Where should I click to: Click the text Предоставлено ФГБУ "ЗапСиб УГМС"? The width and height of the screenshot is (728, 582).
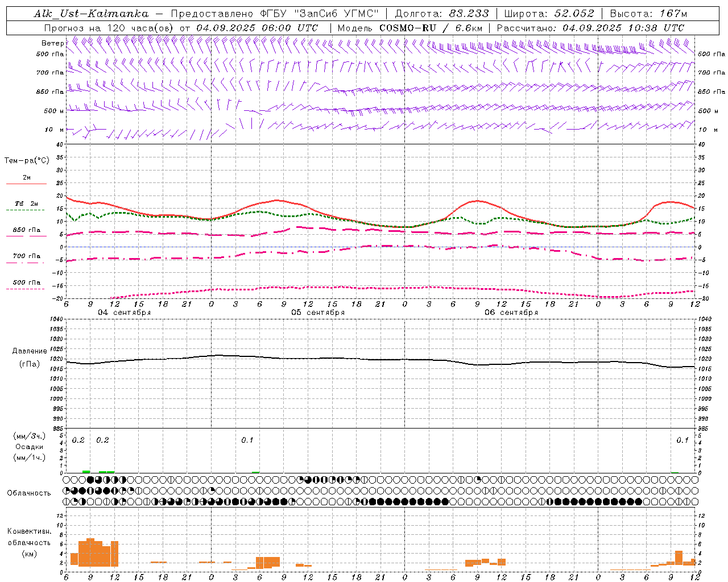point(275,14)
